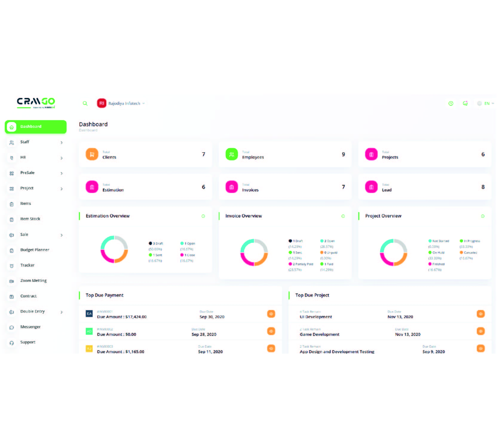Image resolution: width=498 pixels, height=448 pixels.
Task: Click the 1 Open estimation legend entry
Action: (x=188, y=243)
